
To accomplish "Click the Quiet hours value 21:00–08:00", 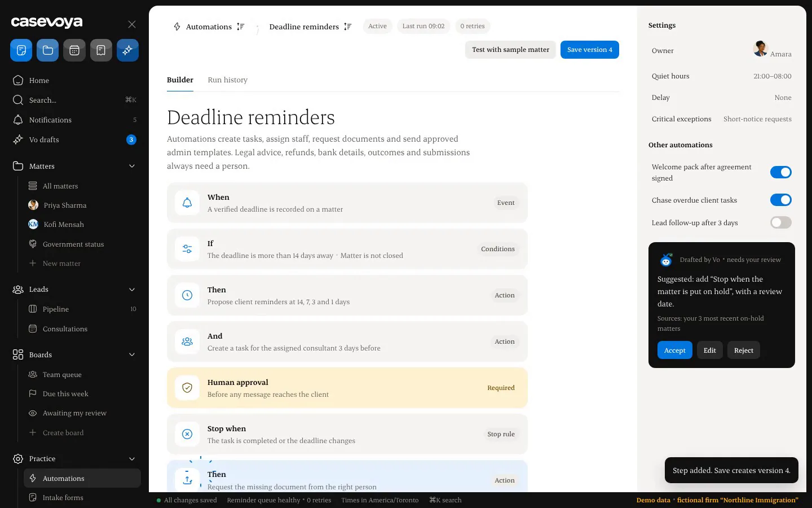I will point(773,76).
